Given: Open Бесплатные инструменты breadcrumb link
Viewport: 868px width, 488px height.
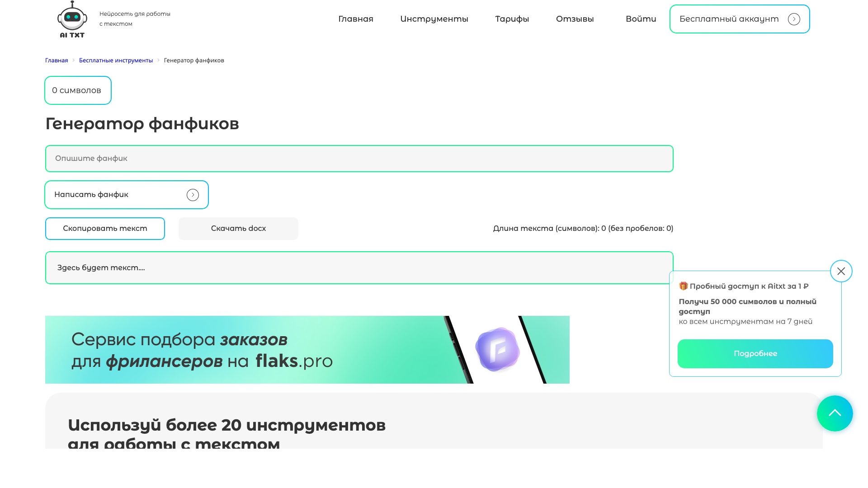Looking at the screenshot, I should (x=116, y=61).
